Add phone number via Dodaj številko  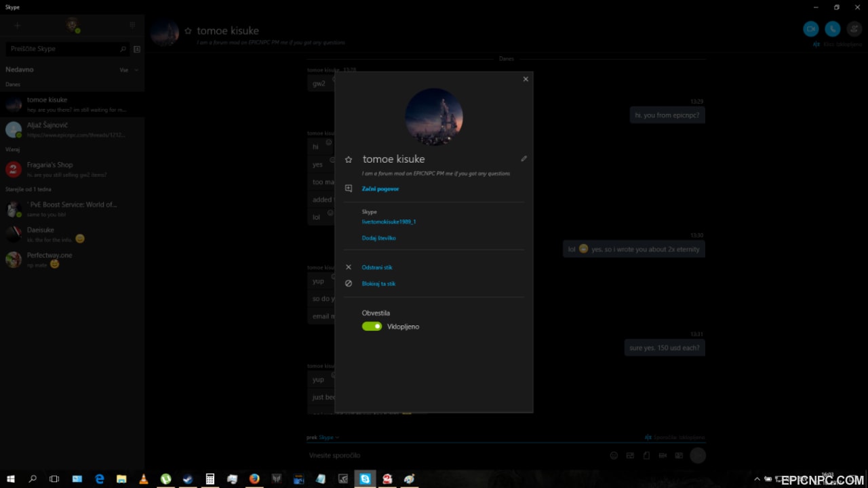click(378, 238)
